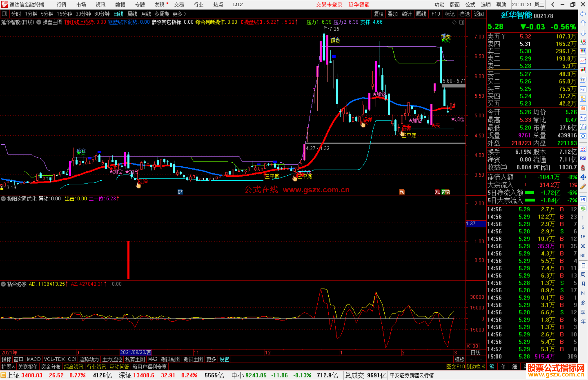This screenshot has height=380, width=588.
Task: Open the 多周期 view option
Action: click(162, 14)
